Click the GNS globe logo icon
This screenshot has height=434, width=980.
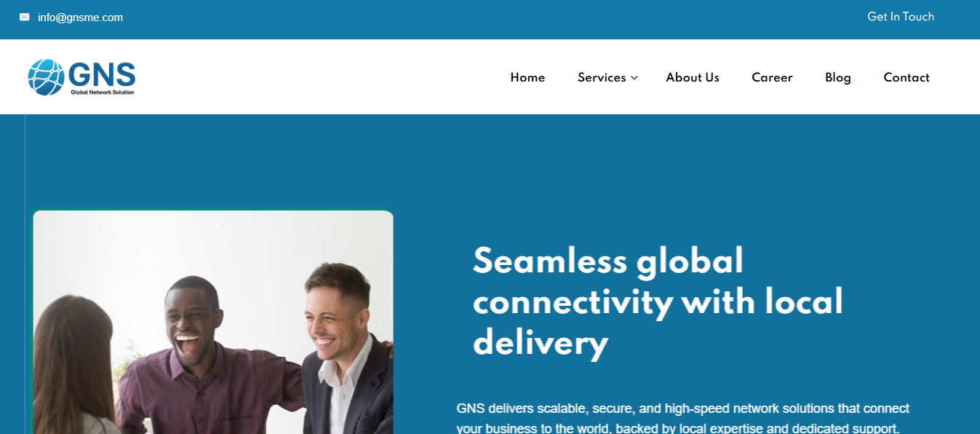point(46,77)
